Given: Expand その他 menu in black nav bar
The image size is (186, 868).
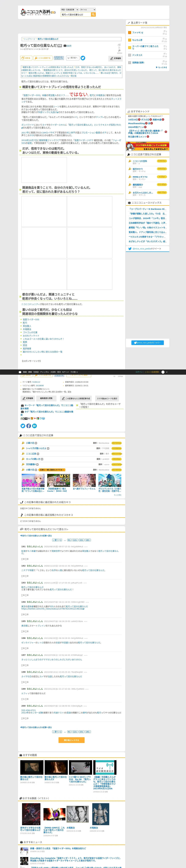Looking at the screenshot, I should 74,372.
